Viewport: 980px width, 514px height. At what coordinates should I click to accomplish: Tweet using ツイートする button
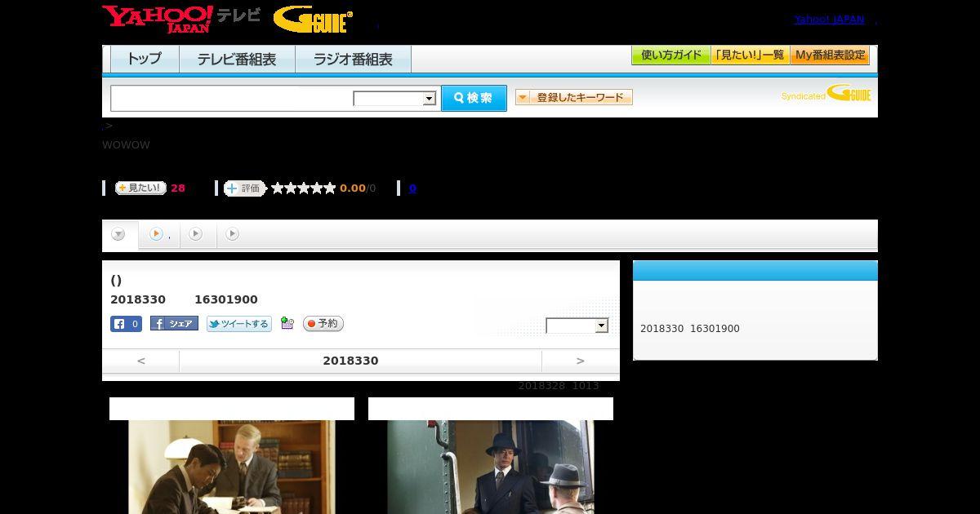point(238,324)
